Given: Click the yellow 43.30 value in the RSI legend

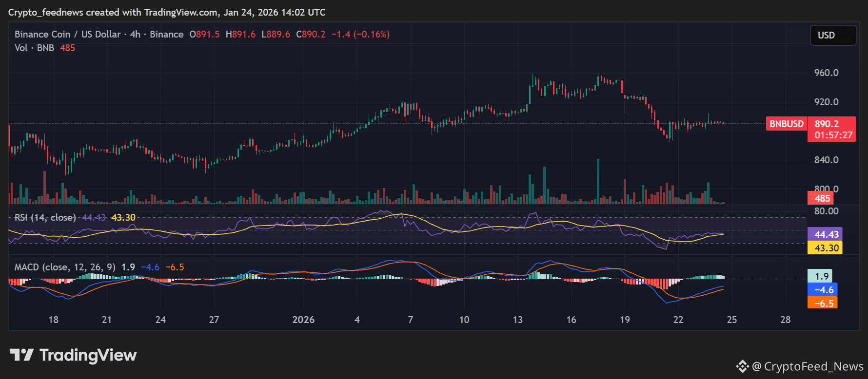Looking at the screenshot, I should point(123,217).
